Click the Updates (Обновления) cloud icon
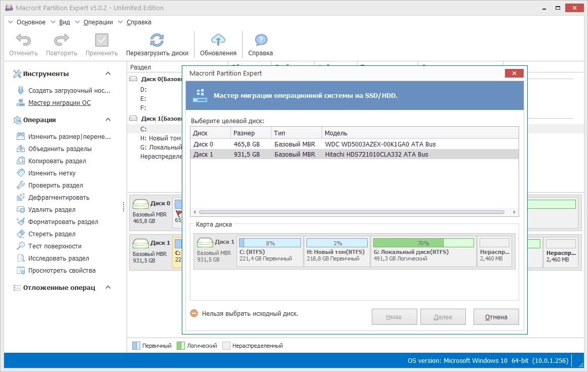Image resolution: width=588 pixels, height=372 pixels. click(218, 40)
